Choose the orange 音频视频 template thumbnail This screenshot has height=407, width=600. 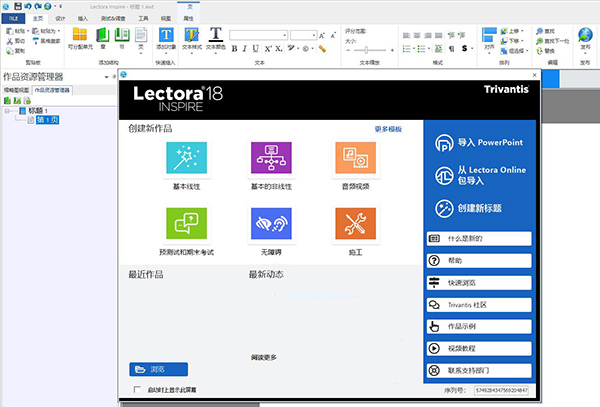[x=355, y=158]
